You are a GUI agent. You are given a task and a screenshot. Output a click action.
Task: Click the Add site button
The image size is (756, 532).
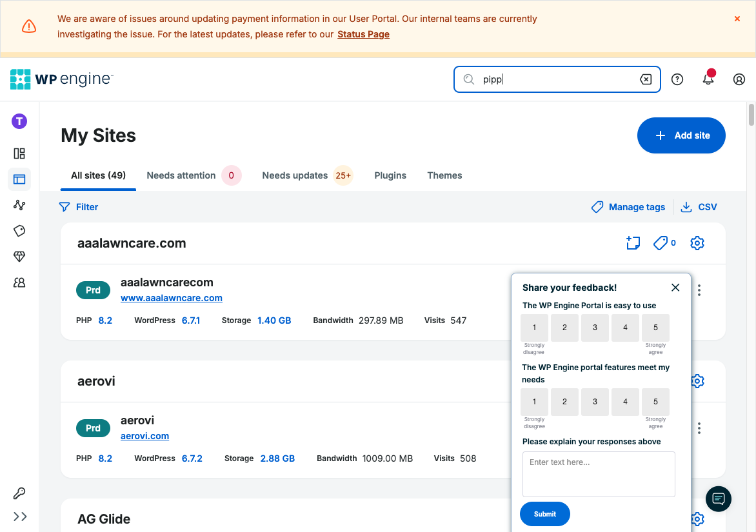point(681,135)
